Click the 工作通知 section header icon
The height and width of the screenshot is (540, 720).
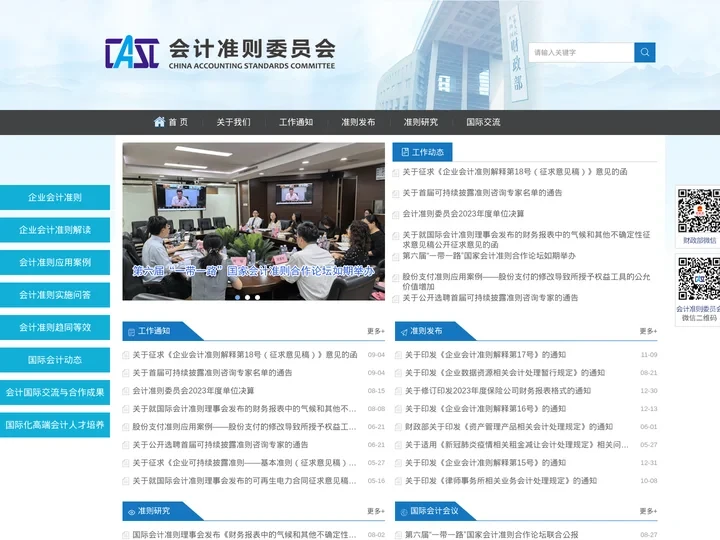[x=131, y=332]
